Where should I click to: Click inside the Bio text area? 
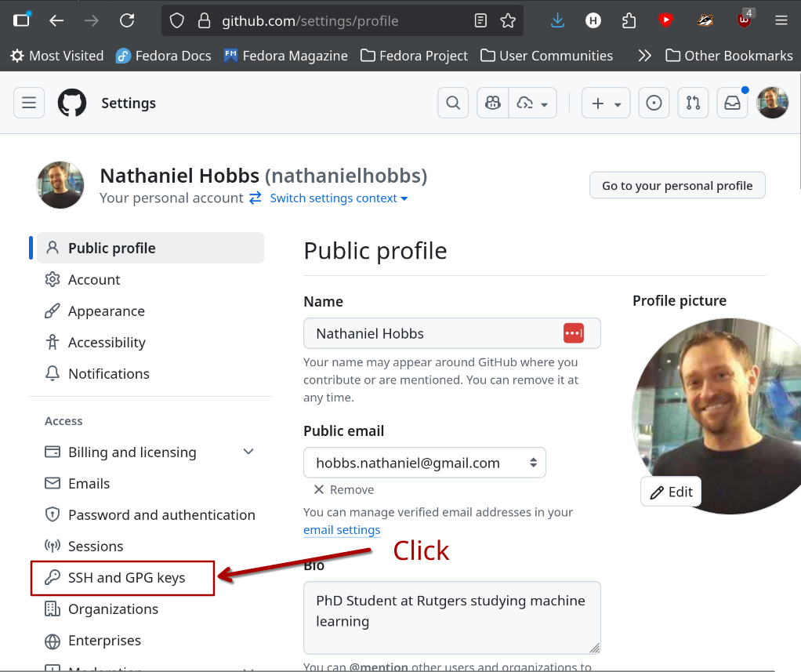tap(451, 618)
